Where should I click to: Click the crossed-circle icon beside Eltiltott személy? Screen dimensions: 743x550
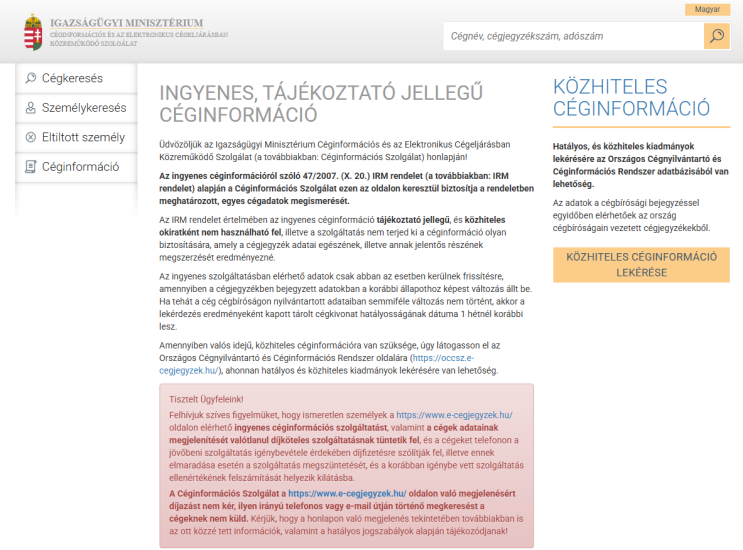coord(31,137)
